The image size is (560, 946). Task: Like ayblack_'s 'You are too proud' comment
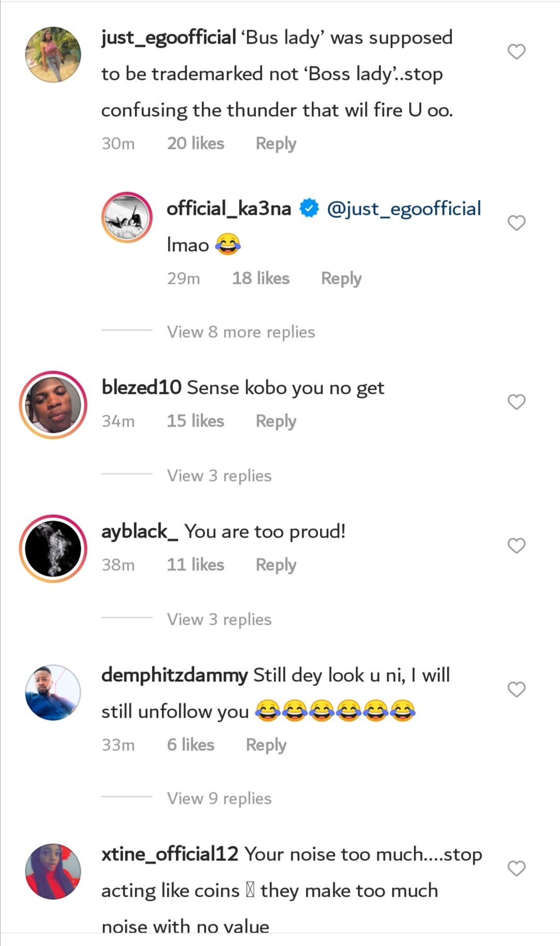pos(516,545)
